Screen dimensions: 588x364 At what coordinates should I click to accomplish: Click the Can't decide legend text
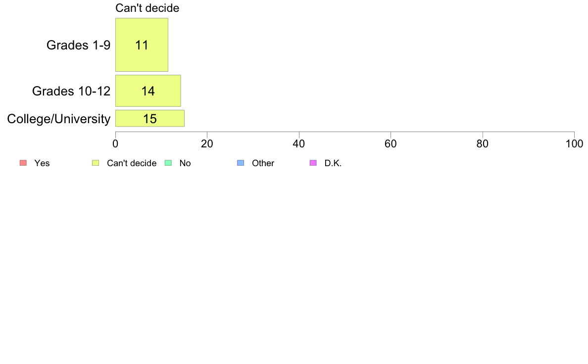[132, 163]
